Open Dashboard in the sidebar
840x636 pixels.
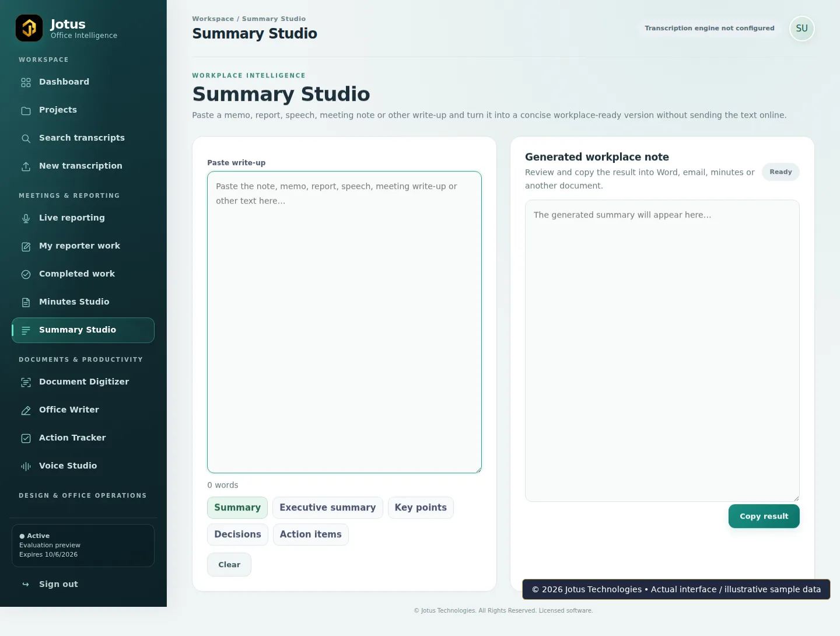(x=83, y=82)
